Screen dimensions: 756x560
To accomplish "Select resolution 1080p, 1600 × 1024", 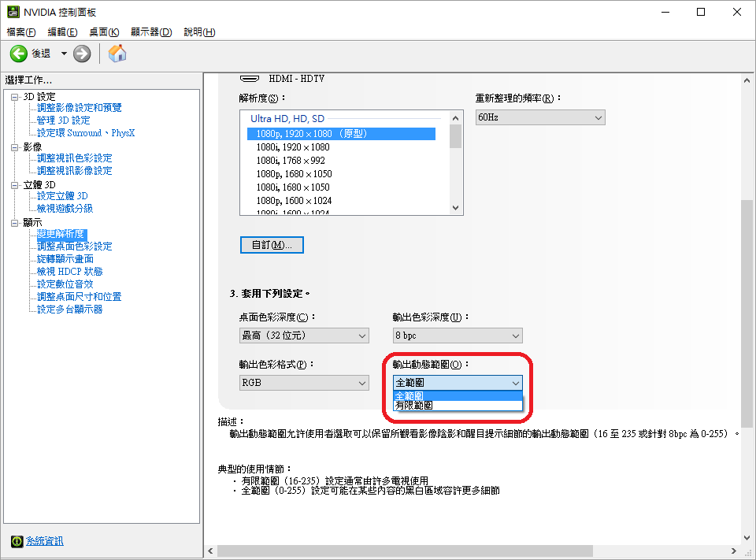I will tap(294, 201).
